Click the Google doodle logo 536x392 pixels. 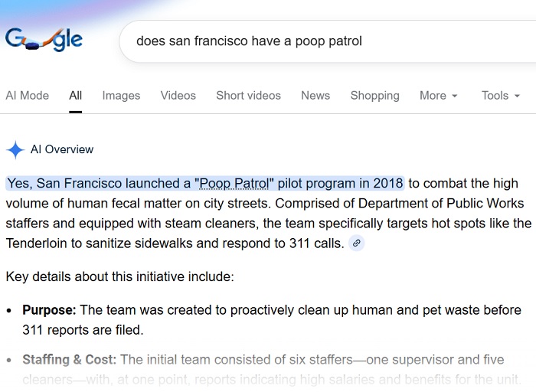[x=44, y=40]
